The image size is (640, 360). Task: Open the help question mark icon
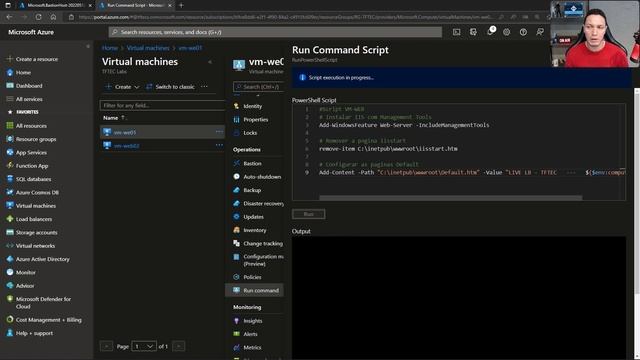point(523,32)
